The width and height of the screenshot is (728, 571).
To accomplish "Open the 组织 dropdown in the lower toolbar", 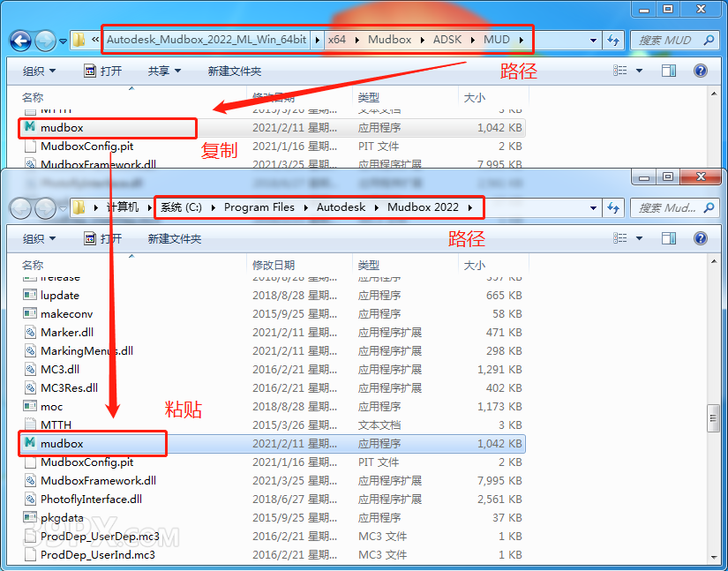I will 39,238.
